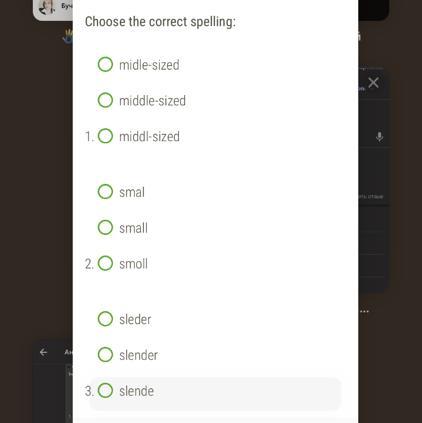Screen dimensions: 422x423
Task: Click the microphone icon
Action: pos(379,137)
